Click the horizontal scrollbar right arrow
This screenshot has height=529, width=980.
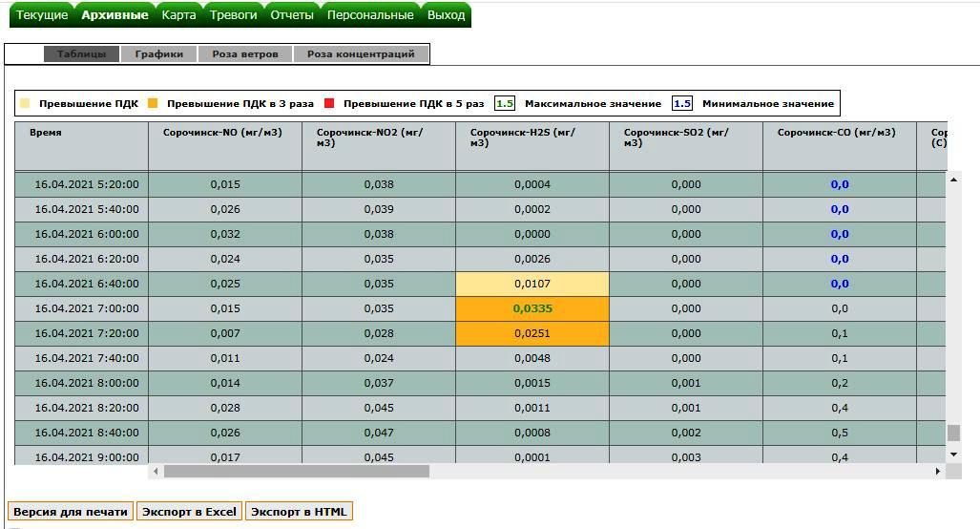tap(938, 471)
